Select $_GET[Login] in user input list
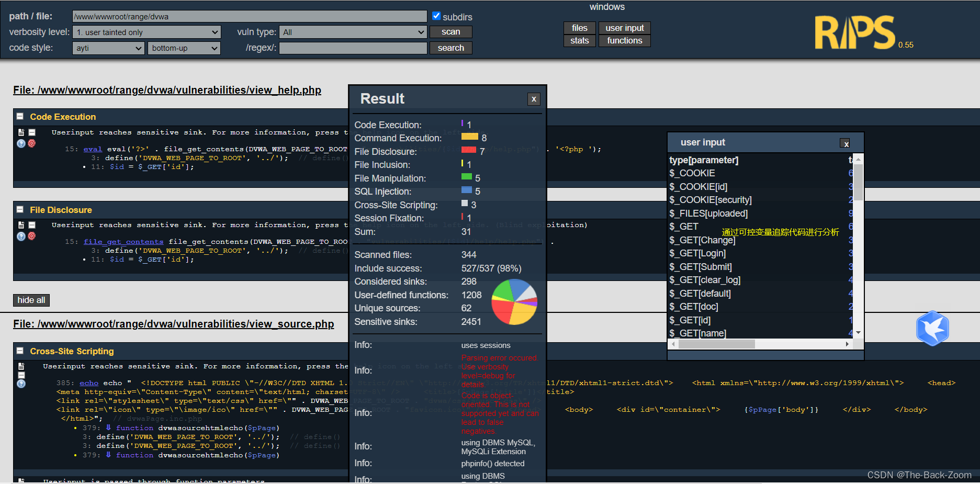 [x=697, y=253]
